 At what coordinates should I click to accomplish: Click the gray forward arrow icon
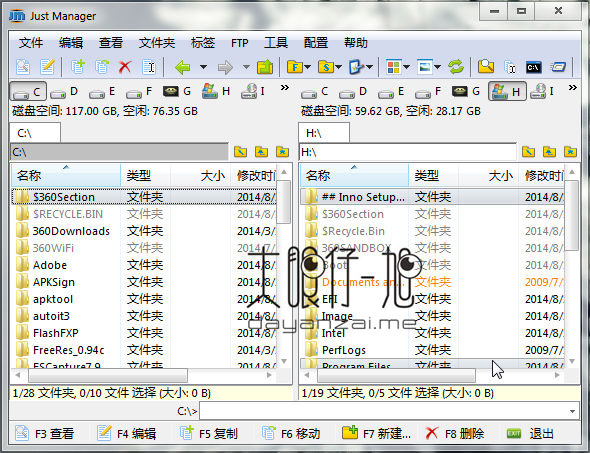tap(225, 67)
